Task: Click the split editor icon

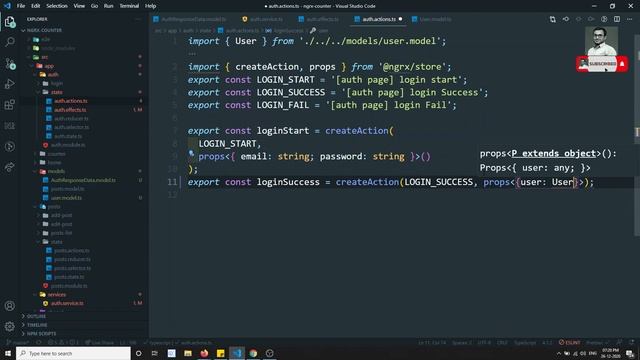Action: click(617, 19)
